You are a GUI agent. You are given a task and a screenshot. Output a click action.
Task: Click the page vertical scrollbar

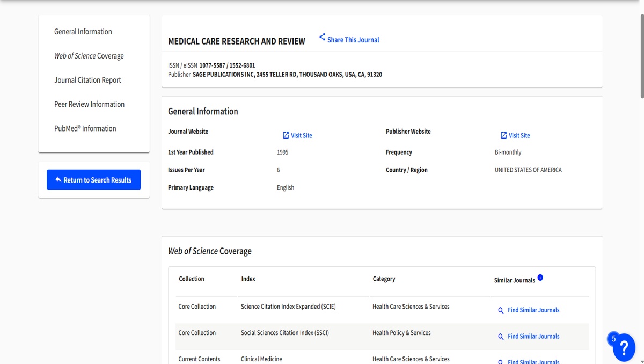(641, 54)
